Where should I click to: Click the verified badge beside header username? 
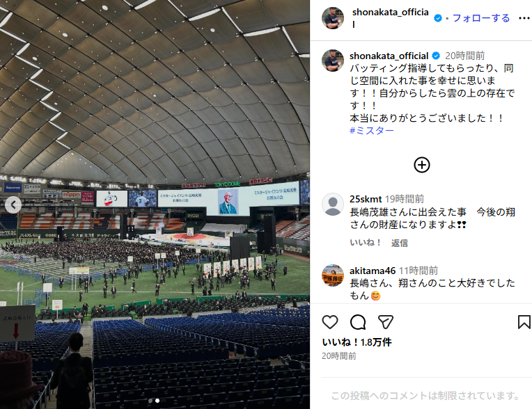(x=438, y=18)
